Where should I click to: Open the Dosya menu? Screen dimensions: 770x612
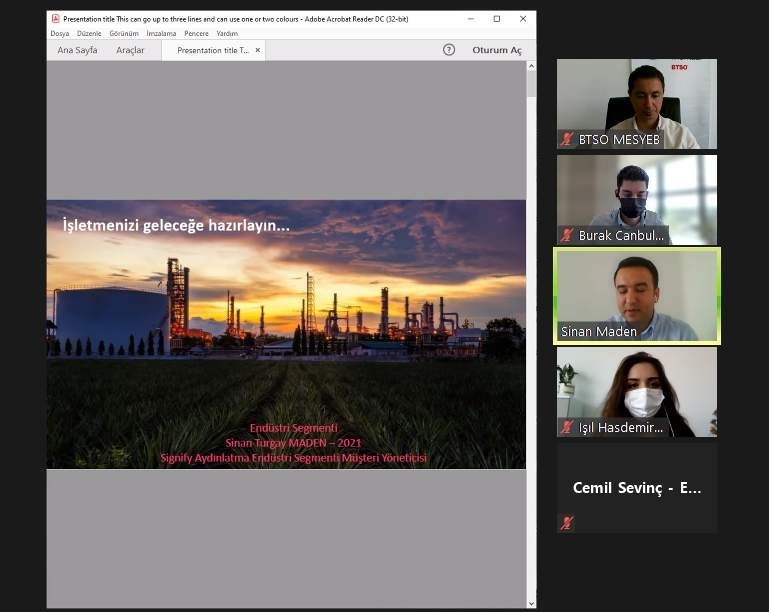(60, 33)
